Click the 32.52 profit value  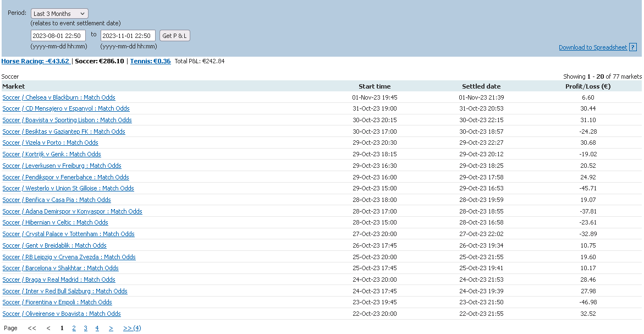point(588,314)
